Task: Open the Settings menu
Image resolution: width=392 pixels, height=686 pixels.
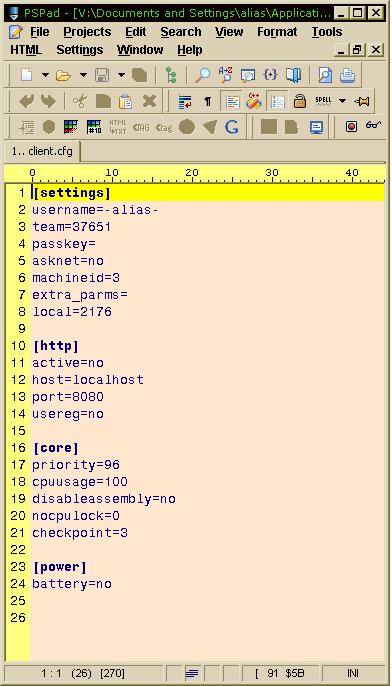Action: (x=80, y=50)
